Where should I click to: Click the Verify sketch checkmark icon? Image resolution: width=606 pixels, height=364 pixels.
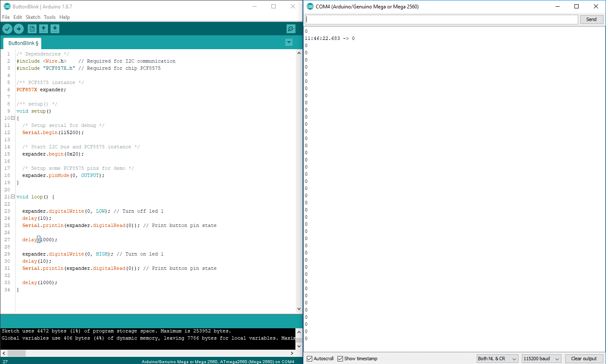coord(8,29)
